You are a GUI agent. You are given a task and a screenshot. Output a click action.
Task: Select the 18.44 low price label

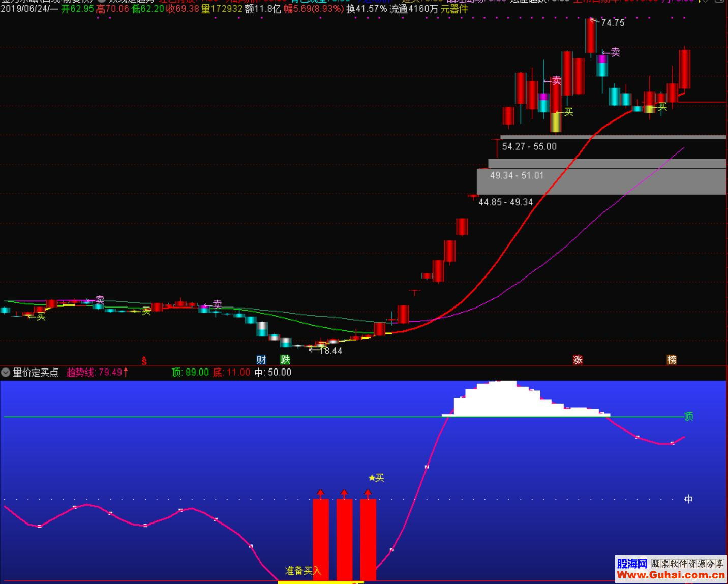click(331, 351)
